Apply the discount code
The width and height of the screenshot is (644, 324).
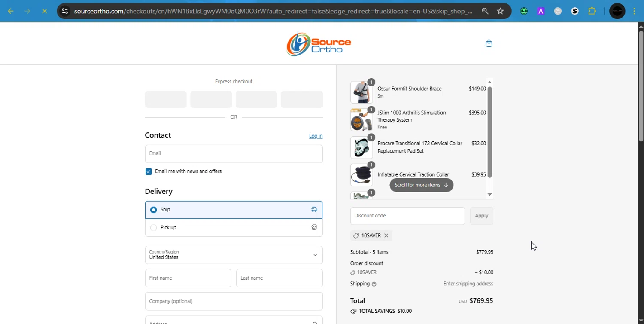click(481, 216)
